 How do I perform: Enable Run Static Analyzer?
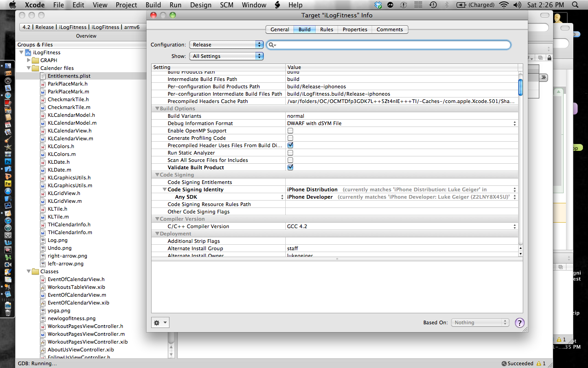[290, 153]
